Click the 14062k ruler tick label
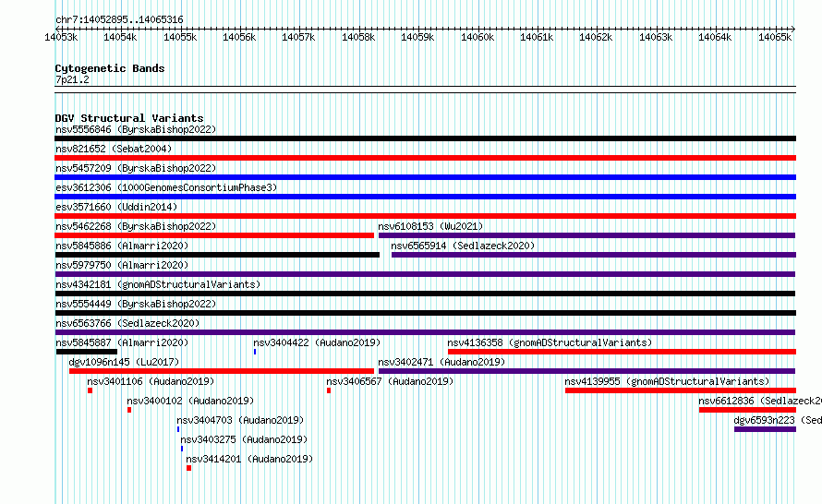 coord(596,37)
